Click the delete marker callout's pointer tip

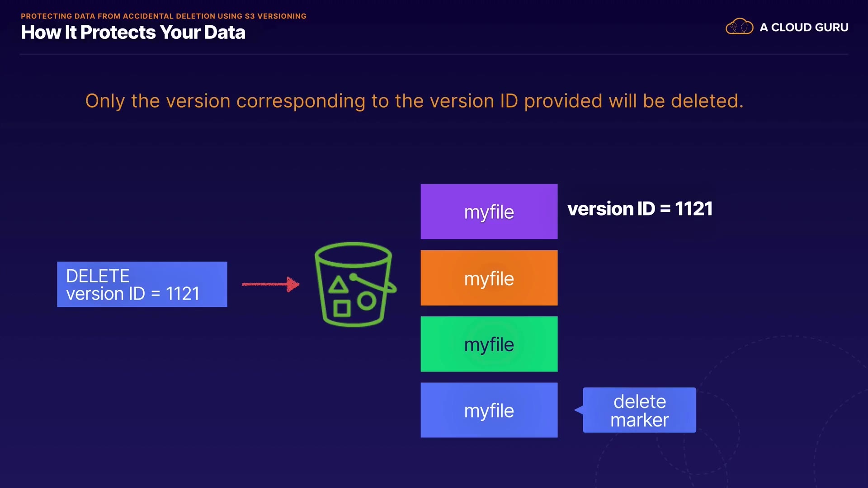click(x=576, y=410)
